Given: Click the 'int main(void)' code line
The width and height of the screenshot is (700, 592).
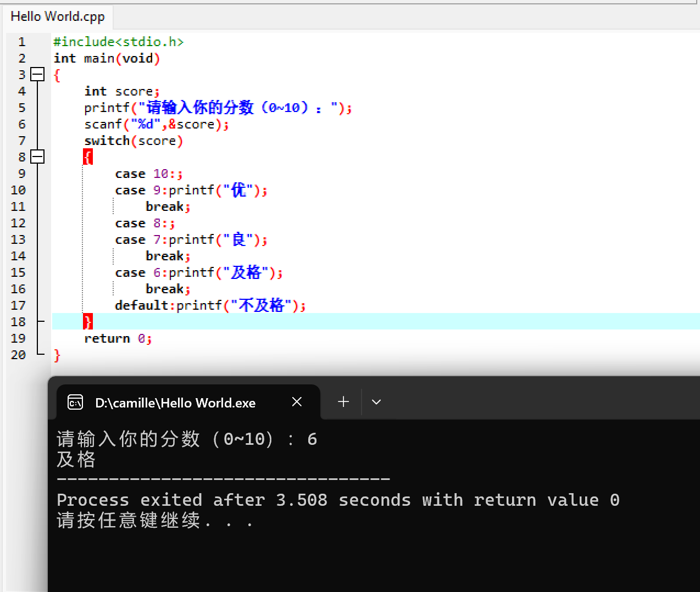Looking at the screenshot, I should (107, 58).
